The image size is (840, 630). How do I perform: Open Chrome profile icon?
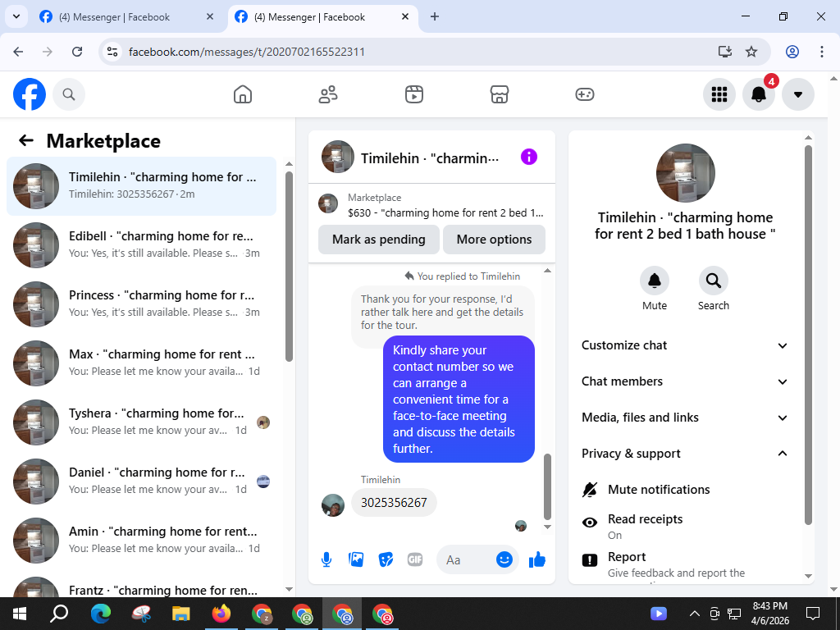point(792,52)
